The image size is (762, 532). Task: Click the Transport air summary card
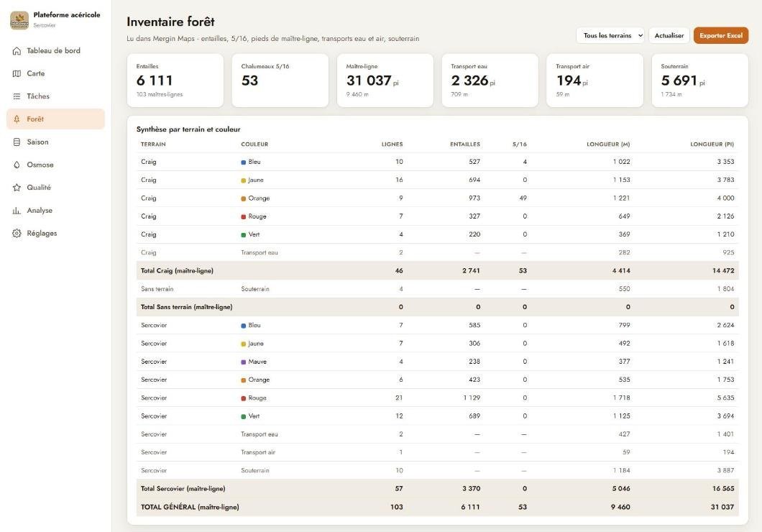coord(595,81)
